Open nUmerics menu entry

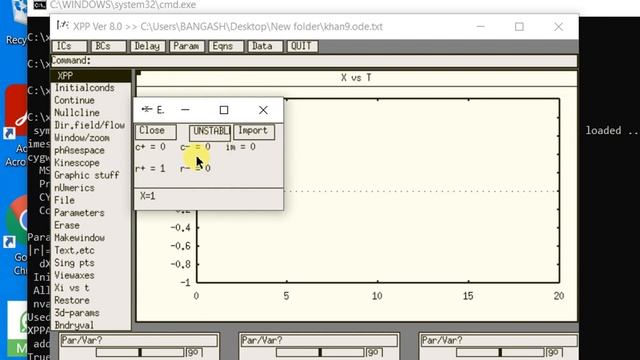point(75,188)
